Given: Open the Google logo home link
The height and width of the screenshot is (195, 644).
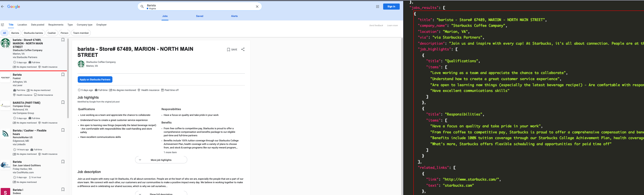Looking at the screenshot, I should coord(14,7).
